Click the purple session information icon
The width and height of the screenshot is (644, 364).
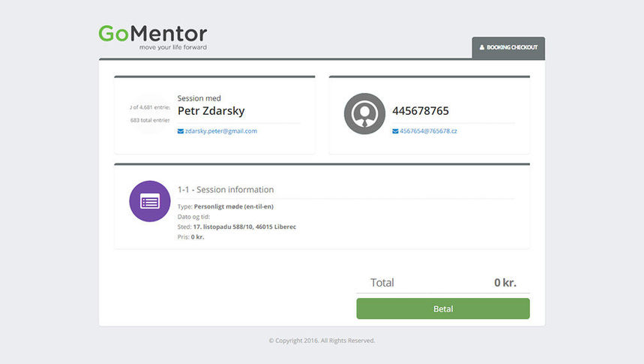(x=149, y=201)
